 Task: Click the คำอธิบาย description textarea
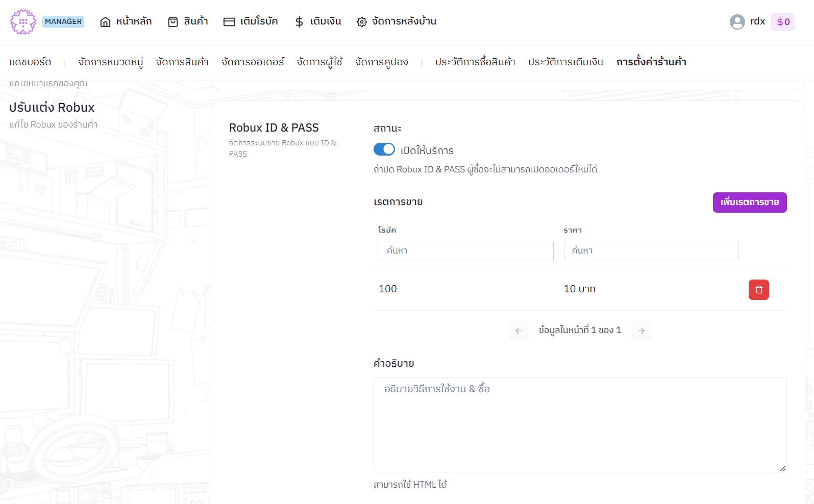[x=579, y=424]
